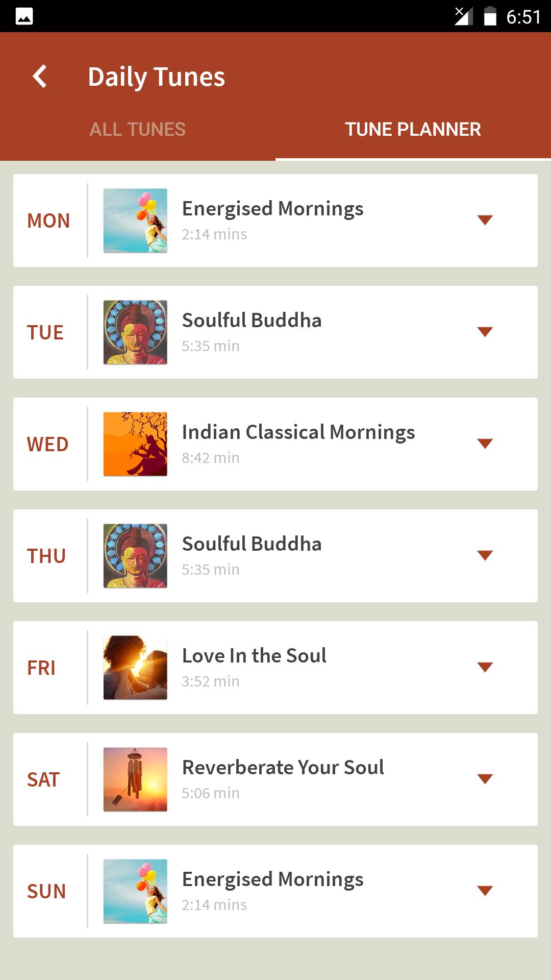
Task: Select the Tune Planner tab
Action: [x=413, y=130]
